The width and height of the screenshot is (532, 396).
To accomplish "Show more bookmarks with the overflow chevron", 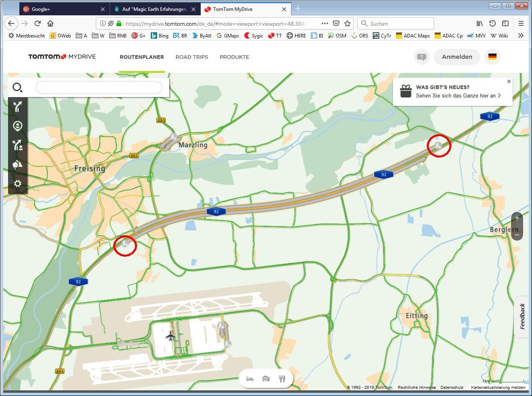I will point(521,35).
